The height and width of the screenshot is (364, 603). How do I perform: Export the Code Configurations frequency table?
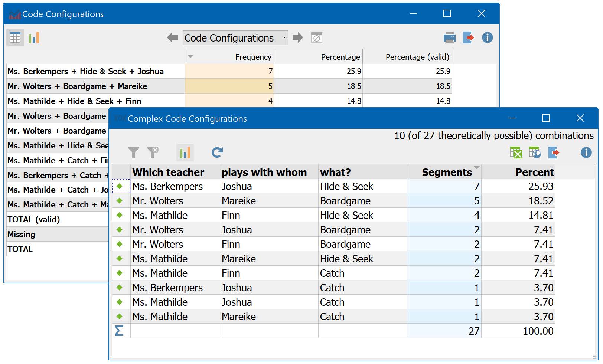(x=469, y=37)
